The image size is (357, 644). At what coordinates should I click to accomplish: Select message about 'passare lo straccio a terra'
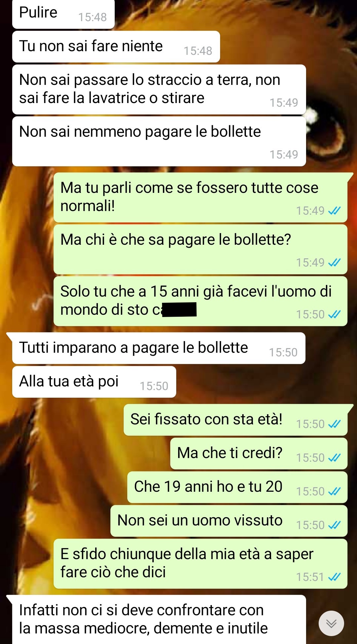[x=159, y=89]
